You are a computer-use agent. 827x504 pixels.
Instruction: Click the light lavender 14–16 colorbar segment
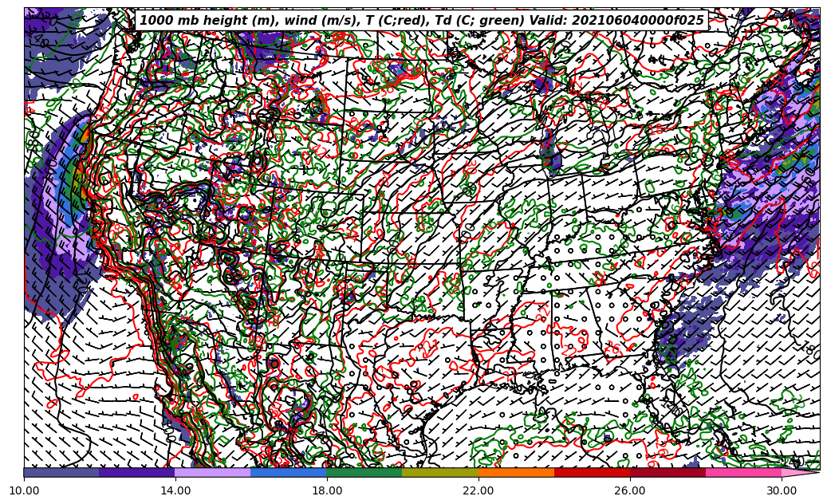click(x=213, y=472)
